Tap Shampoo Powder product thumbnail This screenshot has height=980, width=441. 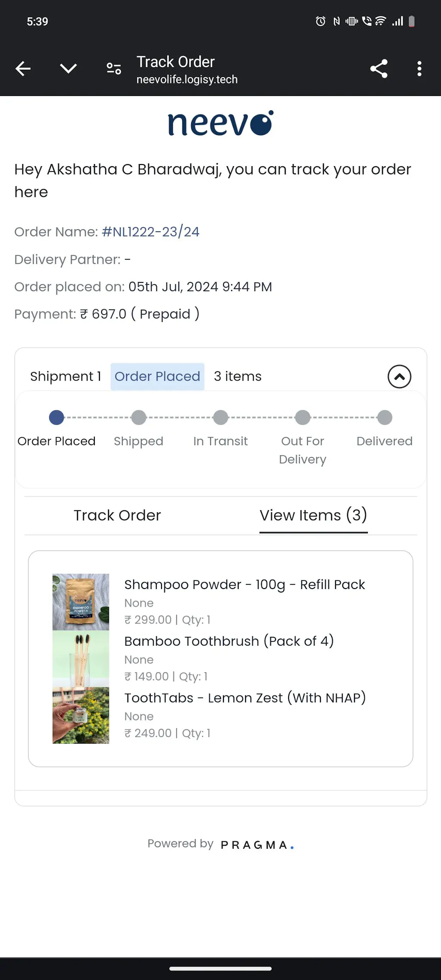click(81, 602)
